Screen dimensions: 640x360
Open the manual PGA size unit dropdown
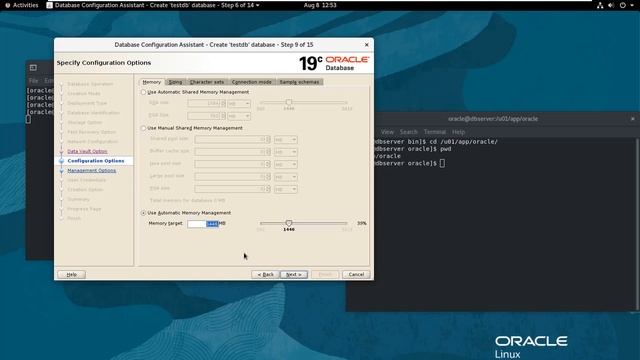pyautogui.click(x=286, y=189)
